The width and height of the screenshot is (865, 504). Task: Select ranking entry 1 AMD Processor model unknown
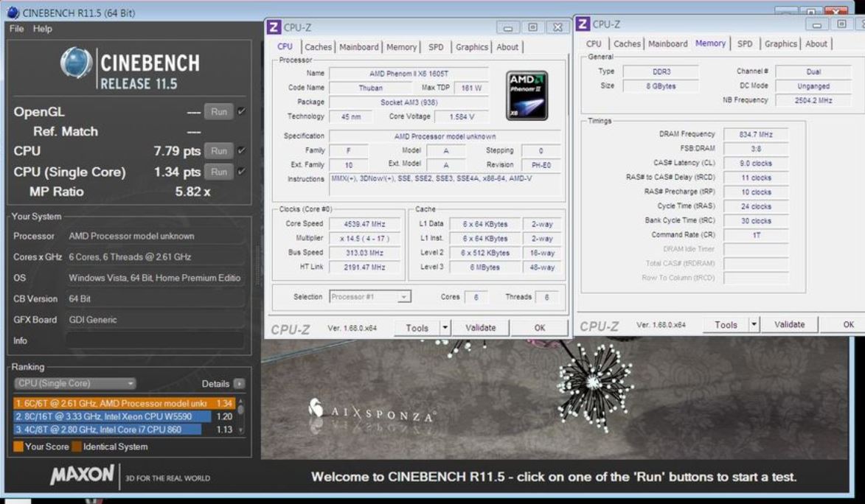tap(124, 403)
